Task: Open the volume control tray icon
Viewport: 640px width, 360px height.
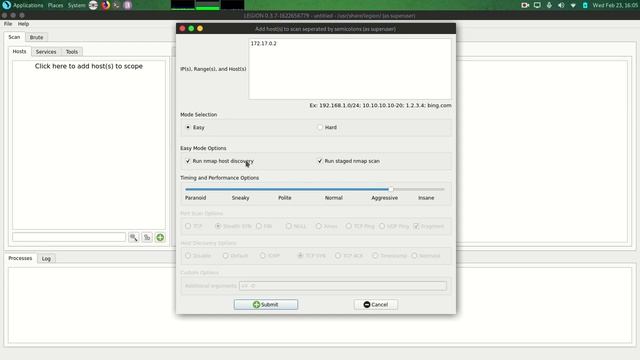Action: tap(561, 5)
